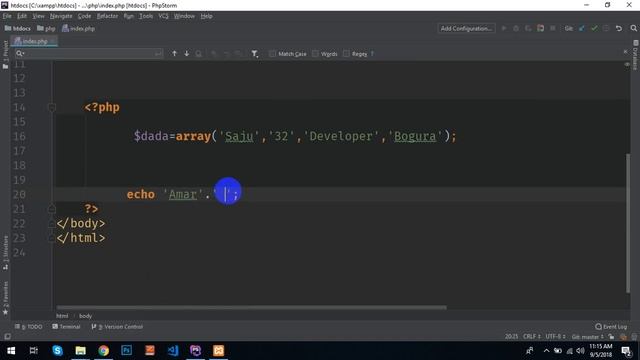Open the Version Control tool window
Screen dimensions: 640x360
coord(118,327)
